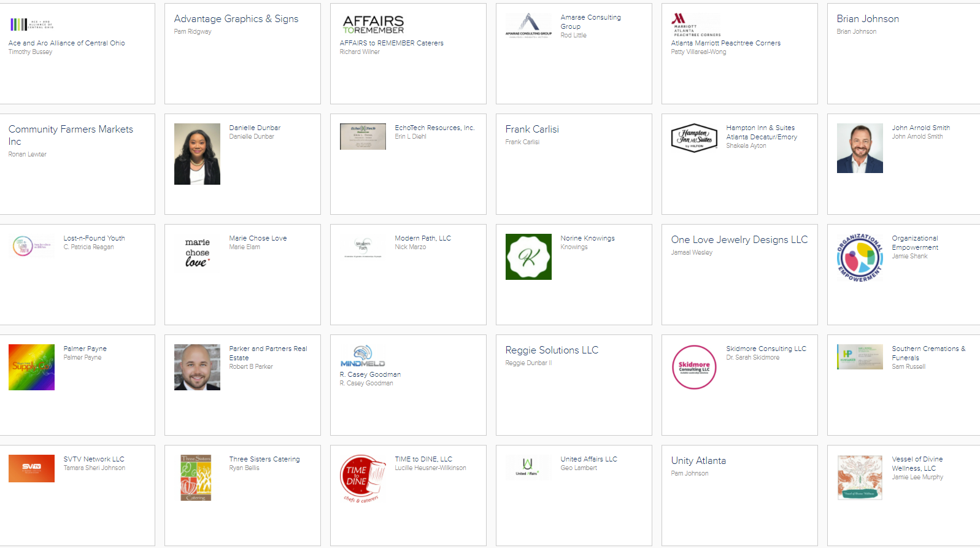Click Parker and Partners Real Estate title

click(268, 353)
